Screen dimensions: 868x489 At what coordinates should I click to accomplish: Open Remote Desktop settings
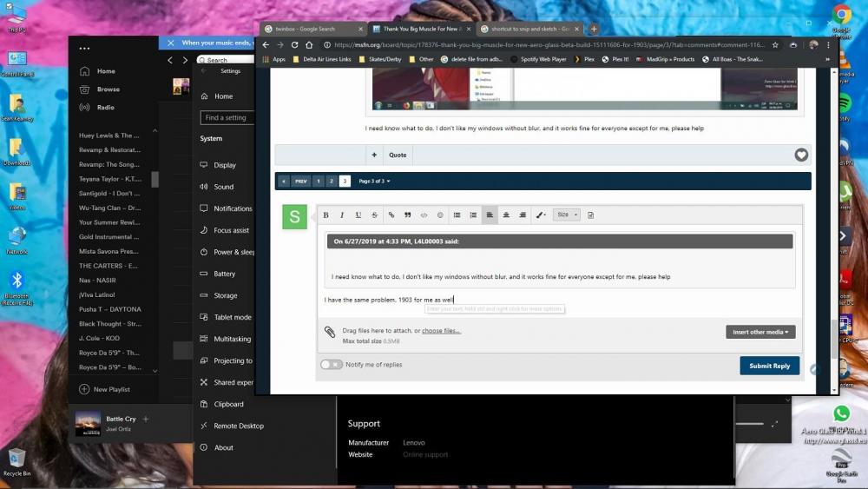[x=239, y=426]
